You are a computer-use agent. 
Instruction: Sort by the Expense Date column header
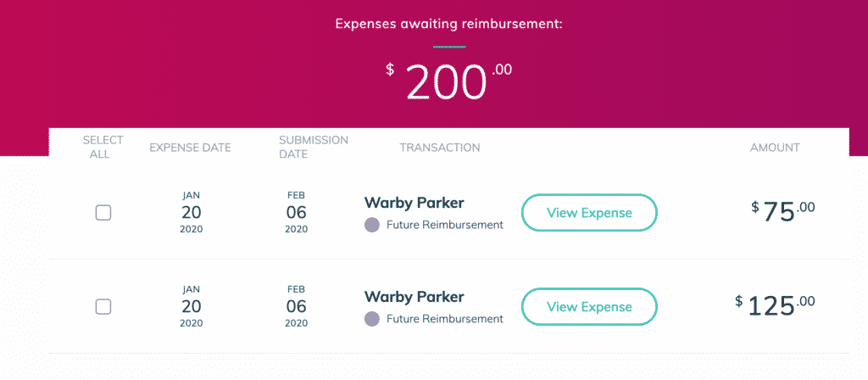click(191, 148)
